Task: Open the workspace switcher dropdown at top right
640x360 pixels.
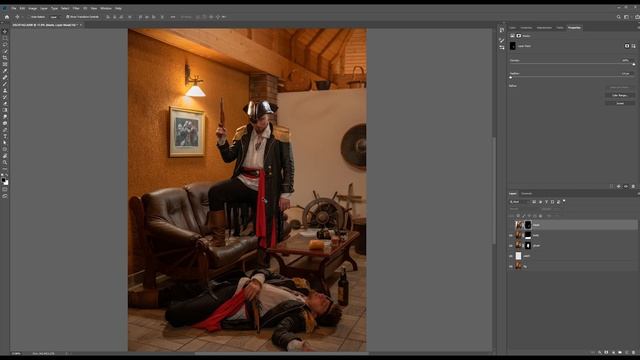Action: pos(627,17)
